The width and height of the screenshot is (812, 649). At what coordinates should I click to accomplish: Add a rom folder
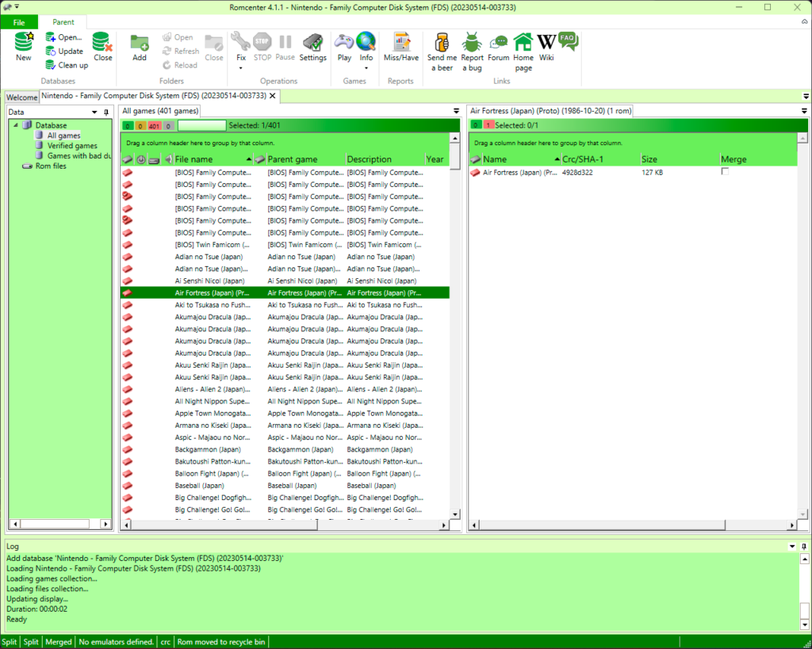(x=140, y=47)
